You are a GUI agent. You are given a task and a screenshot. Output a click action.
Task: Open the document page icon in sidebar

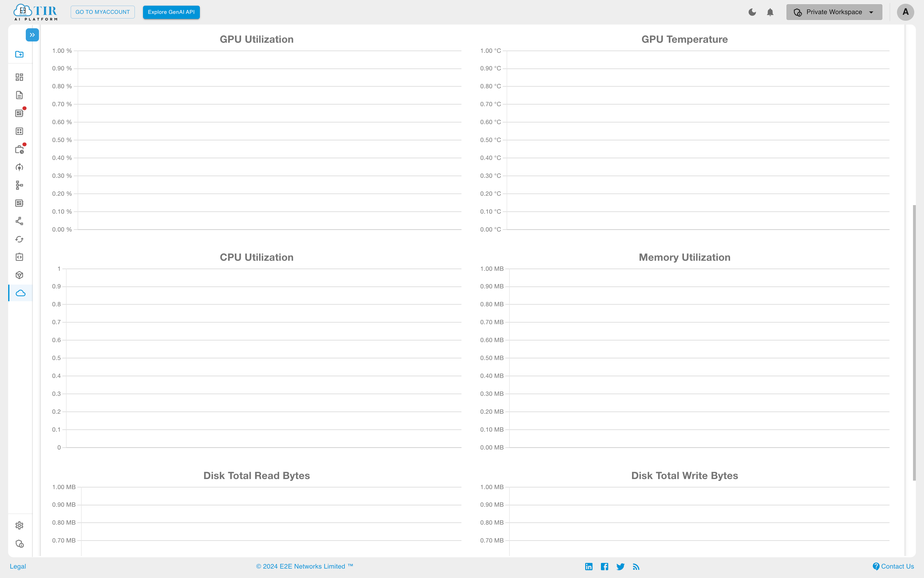[x=19, y=95]
